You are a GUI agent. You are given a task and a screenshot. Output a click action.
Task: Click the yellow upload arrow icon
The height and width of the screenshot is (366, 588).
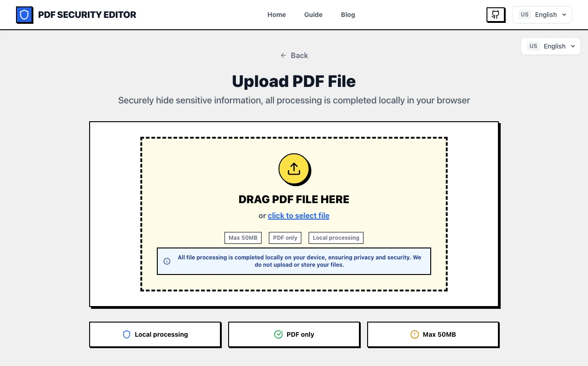tap(294, 169)
